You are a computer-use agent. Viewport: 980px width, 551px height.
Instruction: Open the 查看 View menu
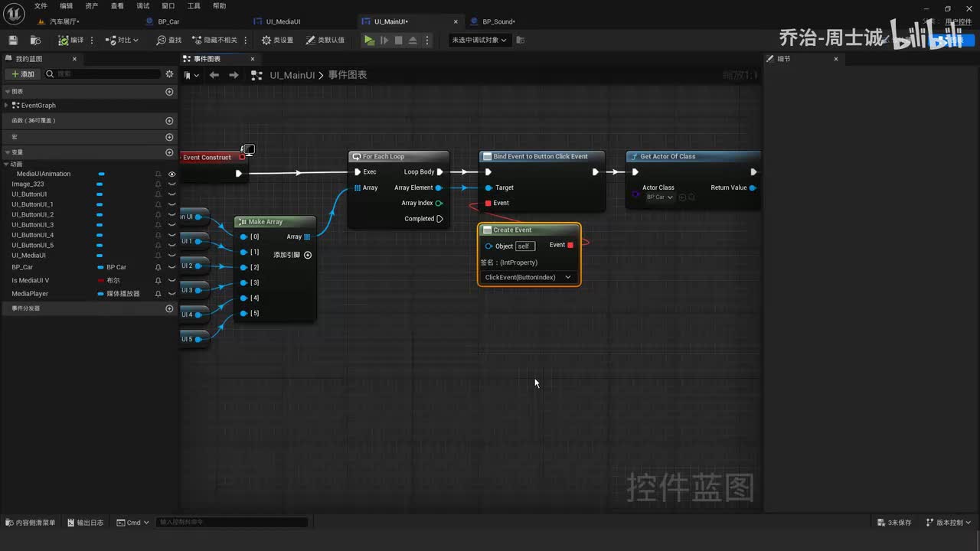[x=117, y=6]
